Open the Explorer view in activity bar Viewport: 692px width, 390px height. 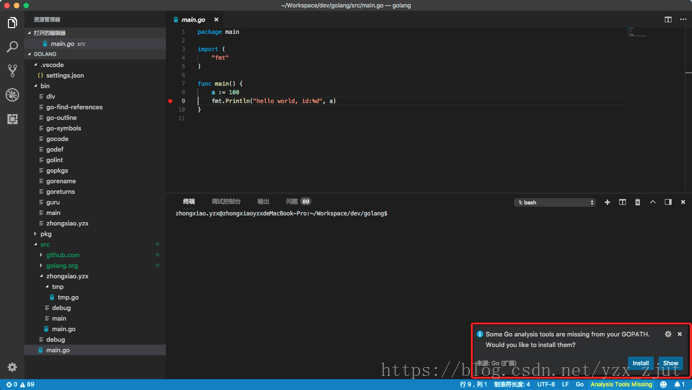12,22
